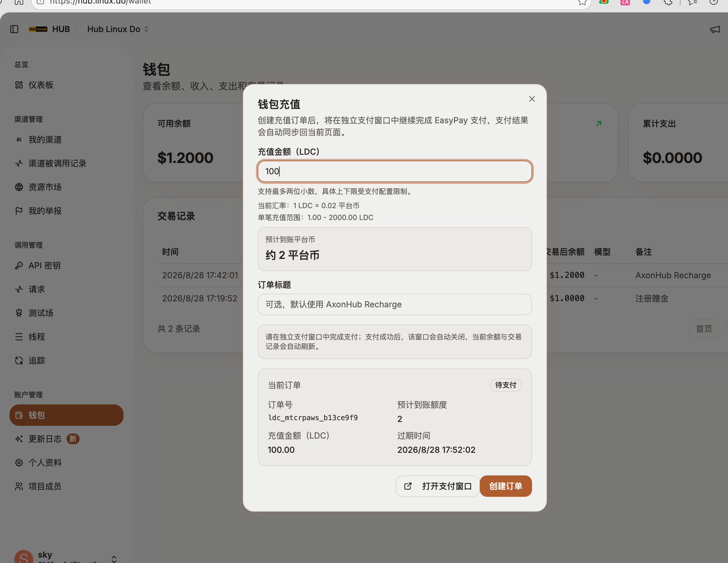Open the browser extensions puzzle icon

click(668, 2)
